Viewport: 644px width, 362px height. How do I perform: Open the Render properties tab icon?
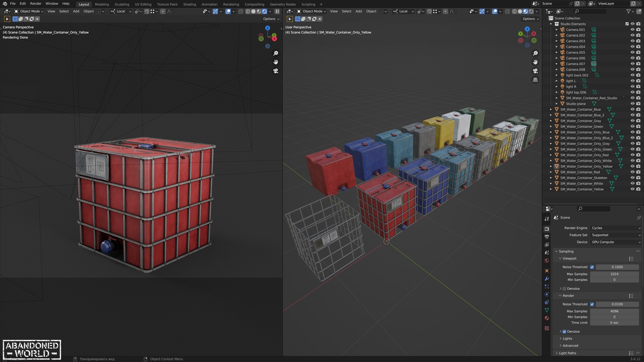(x=547, y=229)
